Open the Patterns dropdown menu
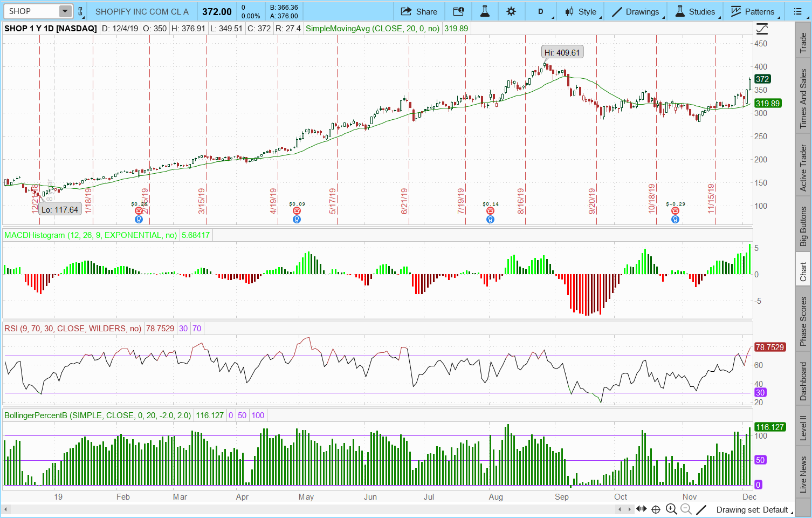 point(753,11)
